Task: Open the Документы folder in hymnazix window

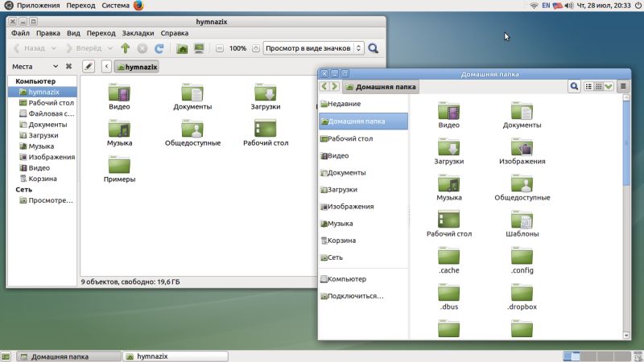Action: 192,97
